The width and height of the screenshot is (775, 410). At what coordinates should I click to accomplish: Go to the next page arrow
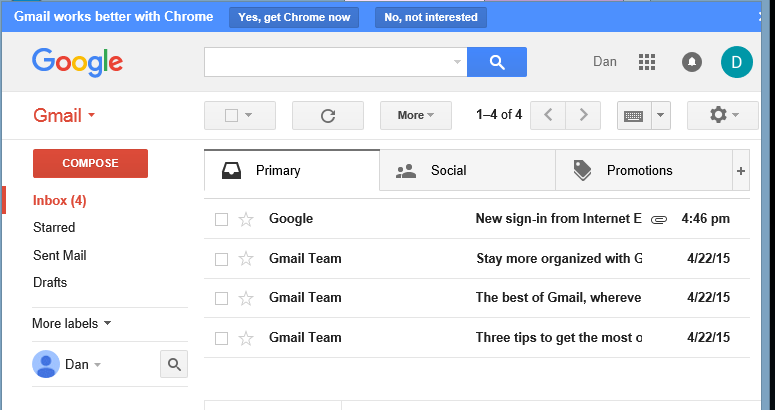[583, 116]
